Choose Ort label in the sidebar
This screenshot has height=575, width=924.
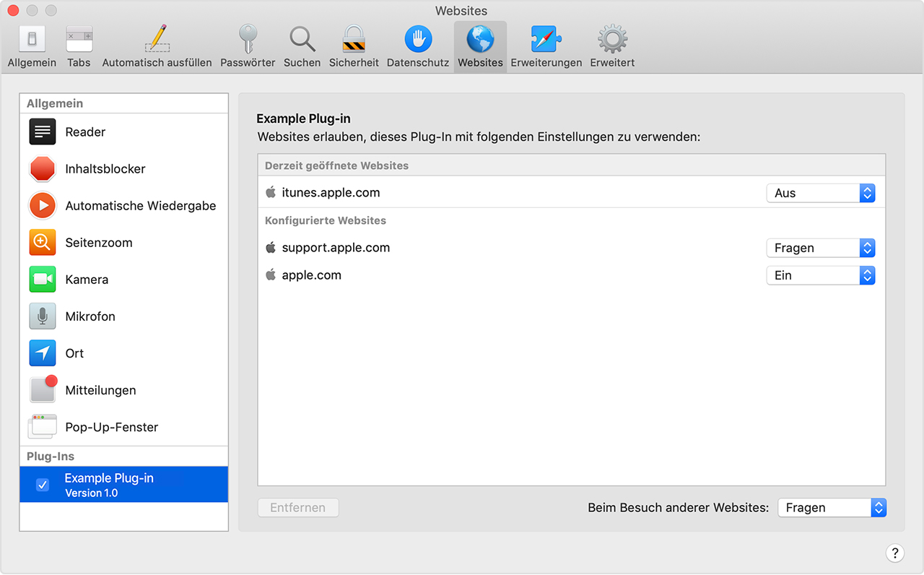pyautogui.click(x=74, y=353)
